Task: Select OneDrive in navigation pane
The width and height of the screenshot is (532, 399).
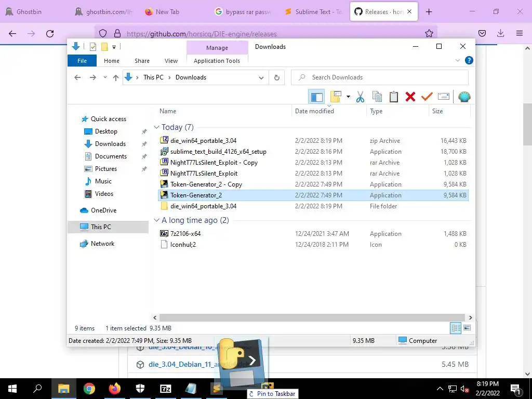Action: coord(103,210)
